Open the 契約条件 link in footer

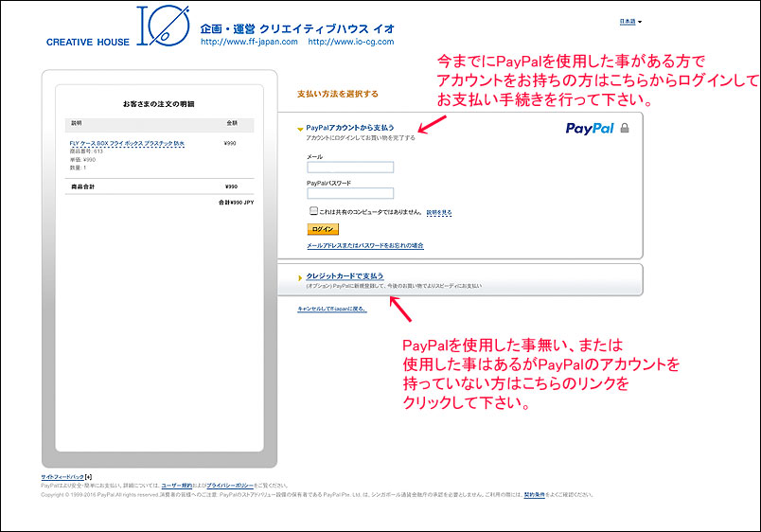535,495
